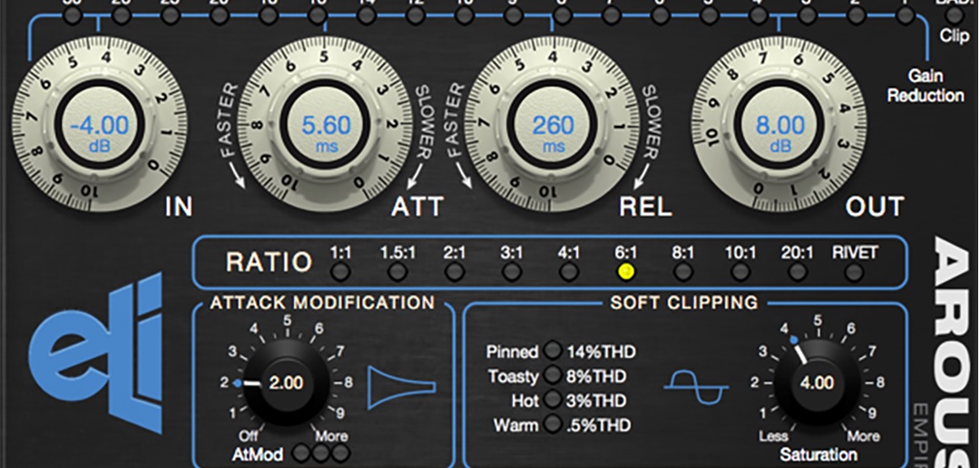Image resolution: width=980 pixels, height=468 pixels.
Task: Click the blue ELI logo
Action: pyautogui.click(x=95, y=353)
